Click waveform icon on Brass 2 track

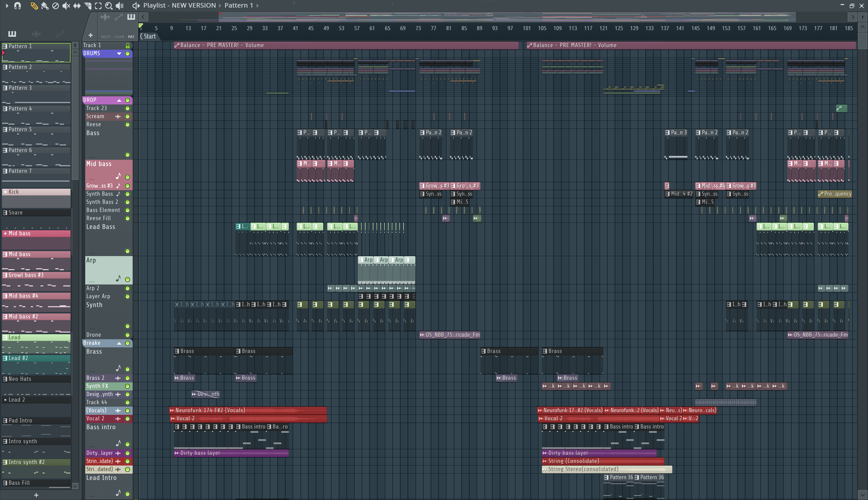(x=118, y=378)
